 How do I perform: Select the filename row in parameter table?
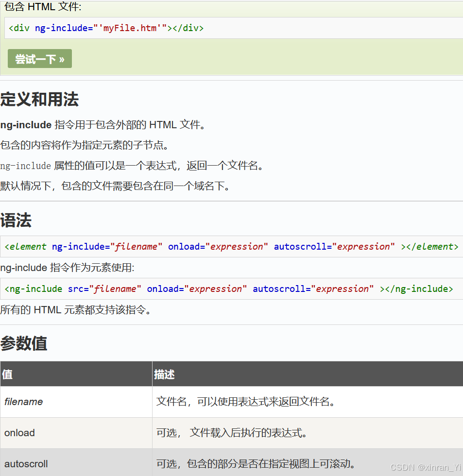[x=73, y=402]
